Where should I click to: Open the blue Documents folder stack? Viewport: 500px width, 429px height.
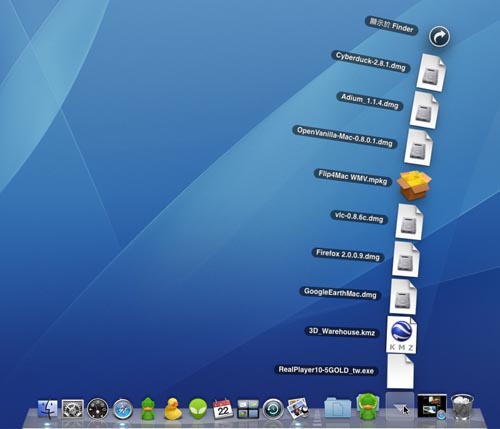point(338,407)
